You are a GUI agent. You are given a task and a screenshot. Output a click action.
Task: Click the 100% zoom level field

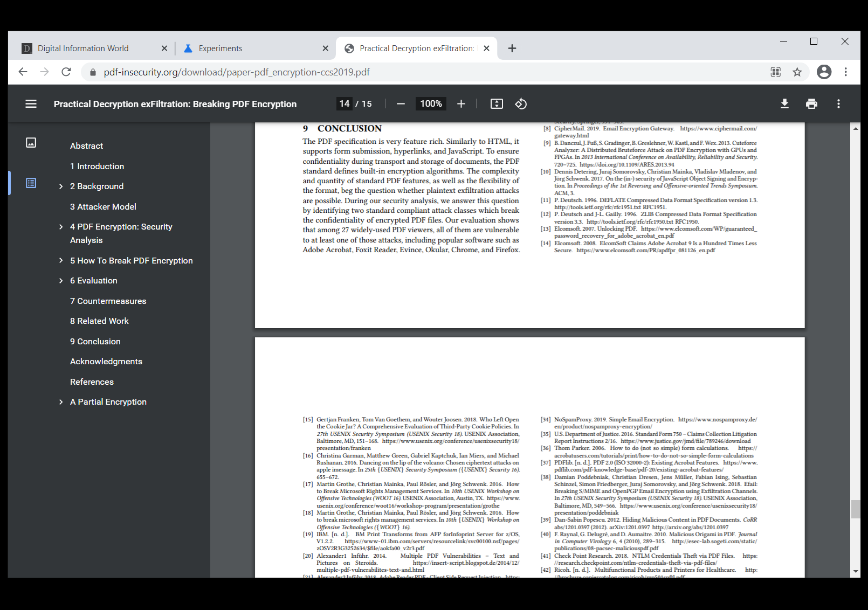tap(431, 104)
